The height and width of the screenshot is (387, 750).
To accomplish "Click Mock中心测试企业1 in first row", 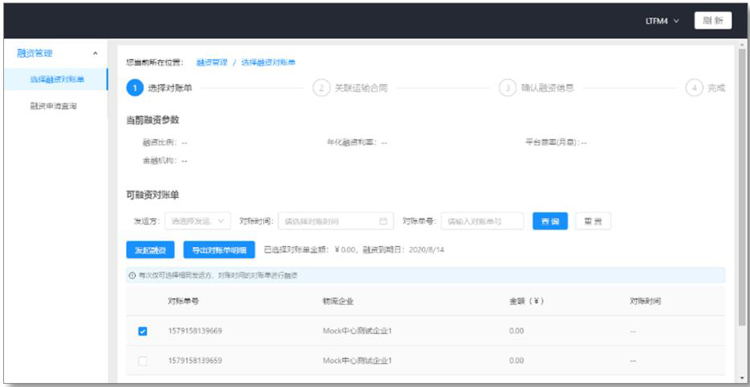I will point(357,331).
